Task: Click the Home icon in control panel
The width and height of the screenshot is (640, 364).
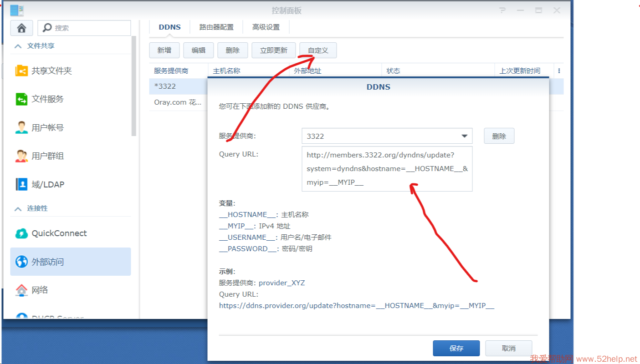Action: click(x=21, y=28)
